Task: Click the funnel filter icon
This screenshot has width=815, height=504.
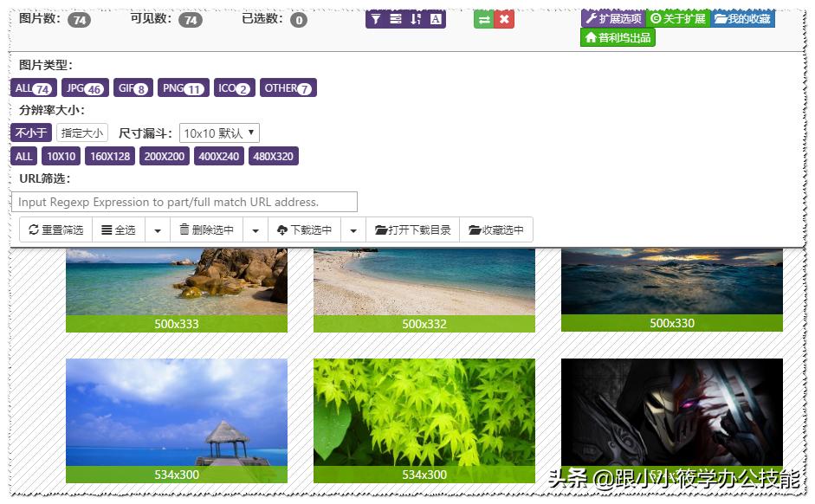Action: 377,17
